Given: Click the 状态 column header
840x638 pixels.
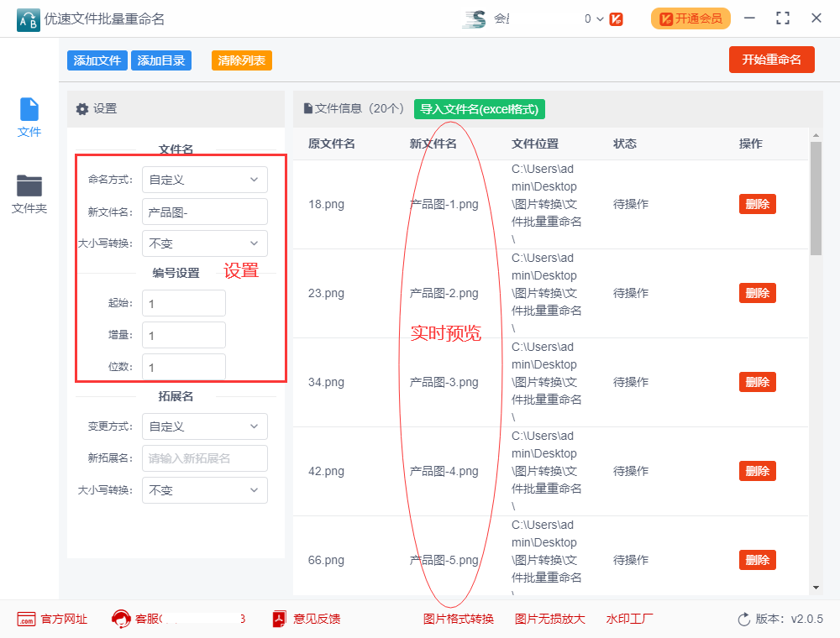Looking at the screenshot, I should tap(625, 144).
